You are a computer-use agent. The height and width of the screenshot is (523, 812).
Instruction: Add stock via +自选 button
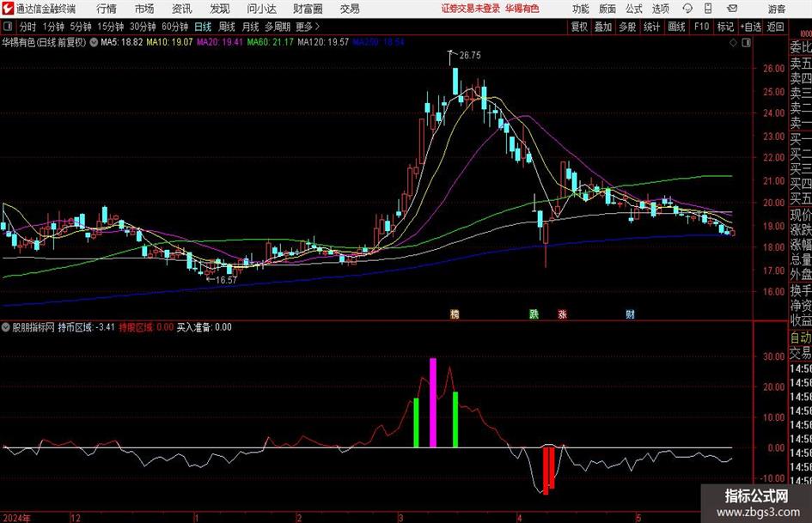[x=751, y=27]
